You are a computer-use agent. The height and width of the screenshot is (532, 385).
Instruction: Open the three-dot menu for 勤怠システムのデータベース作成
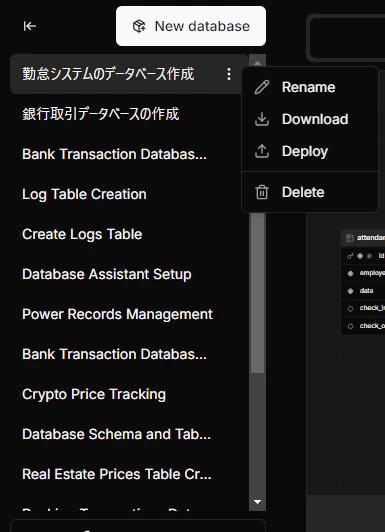click(x=229, y=74)
